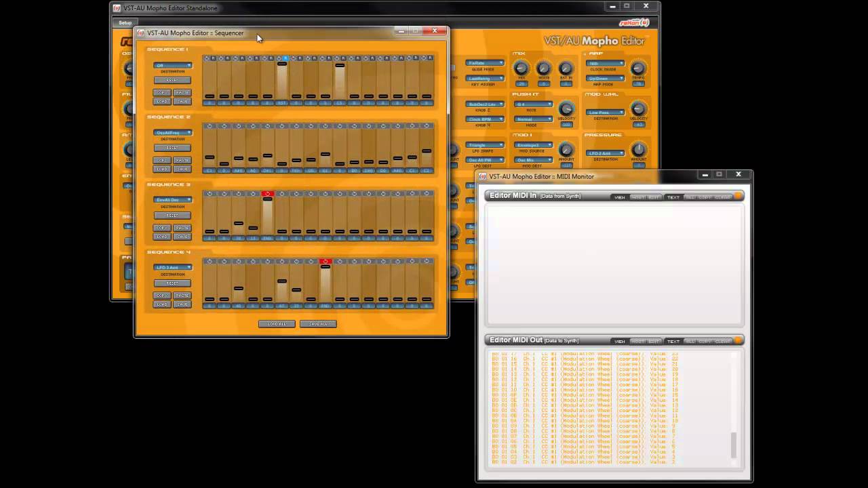Open the Push It note dropdown G4
This screenshot has width=868, height=488.
point(534,104)
